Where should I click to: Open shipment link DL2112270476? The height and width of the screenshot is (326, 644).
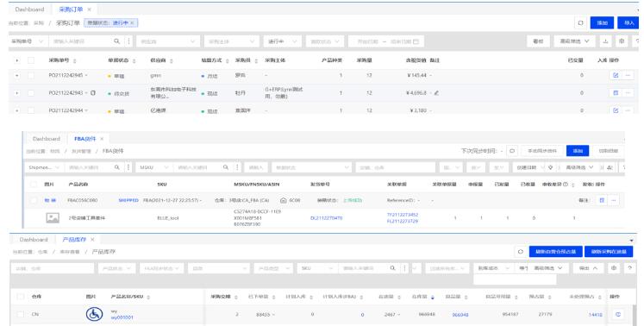tap(326, 218)
